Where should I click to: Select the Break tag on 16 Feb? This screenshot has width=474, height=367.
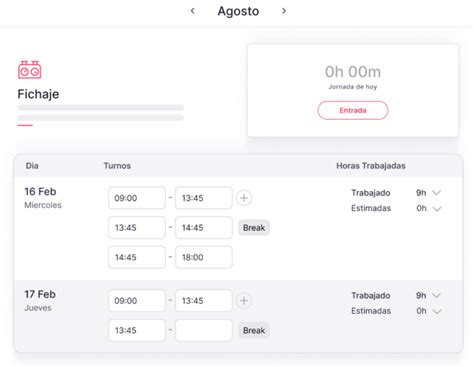tap(254, 228)
